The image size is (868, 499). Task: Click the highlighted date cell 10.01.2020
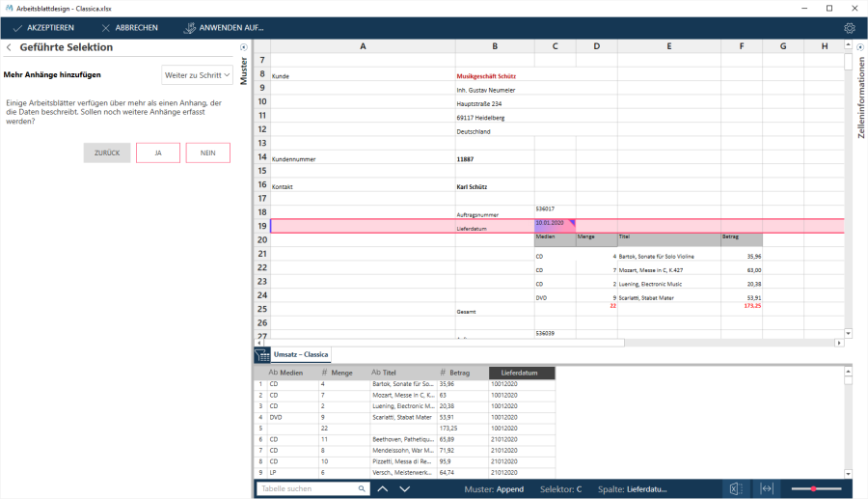(x=555, y=226)
